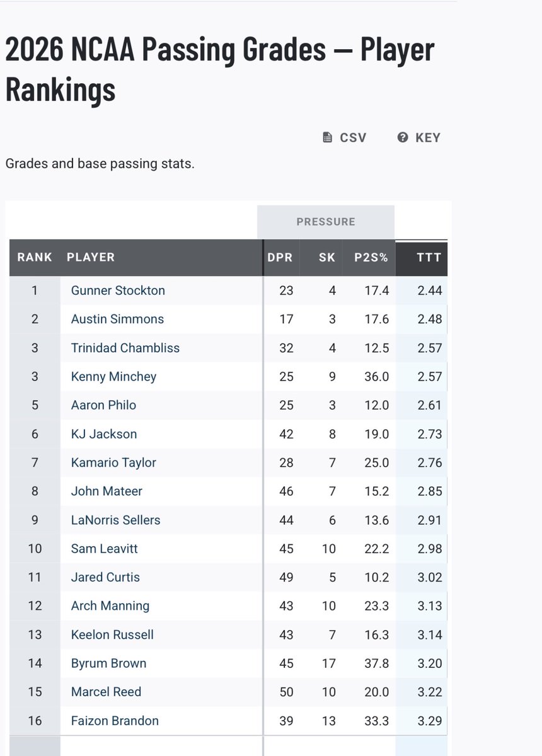The height and width of the screenshot is (756, 542).
Task: Open Faizon Brandon player link
Action: (115, 721)
